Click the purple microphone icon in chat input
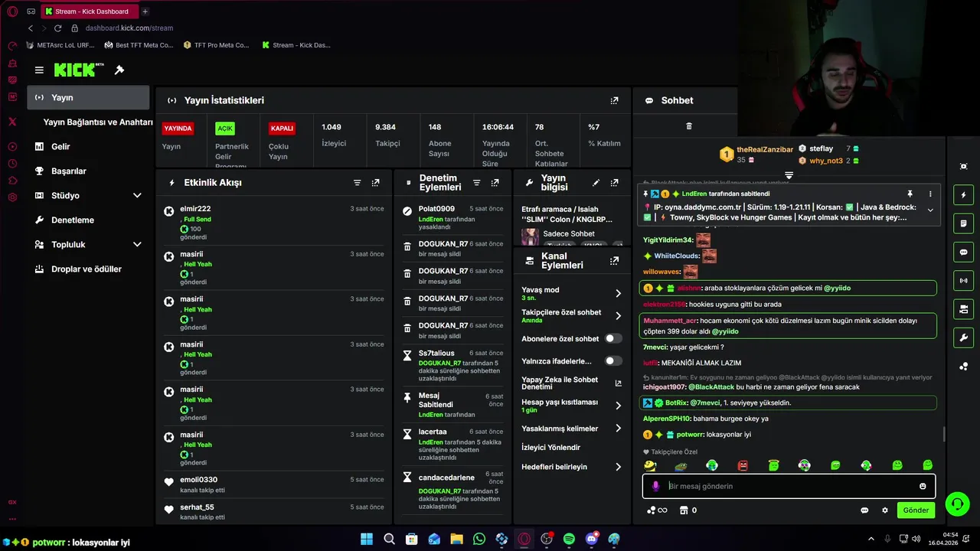This screenshot has width=980, height=551. tap(655, 486)
